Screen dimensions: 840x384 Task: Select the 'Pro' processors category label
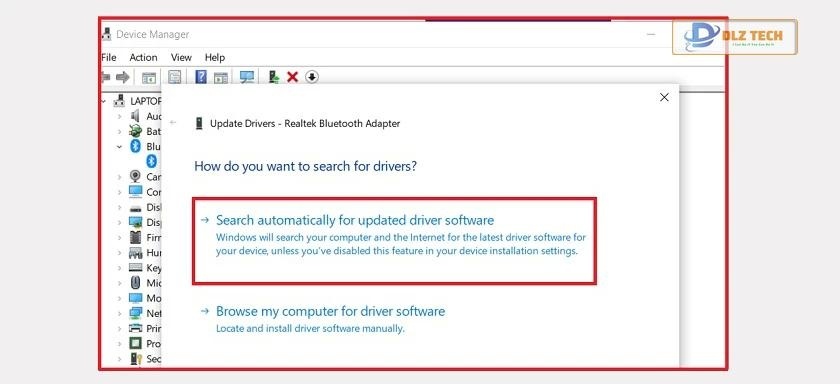pos(154,343)
